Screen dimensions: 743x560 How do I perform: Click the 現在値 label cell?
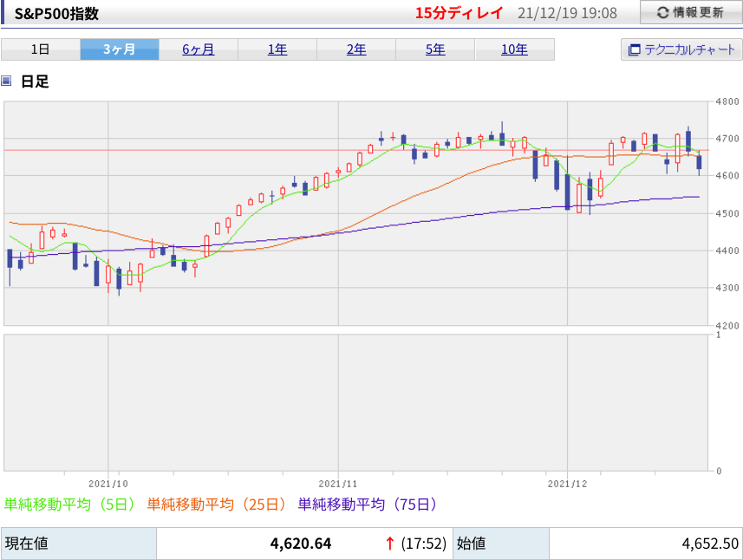click(x=79, y=544)
